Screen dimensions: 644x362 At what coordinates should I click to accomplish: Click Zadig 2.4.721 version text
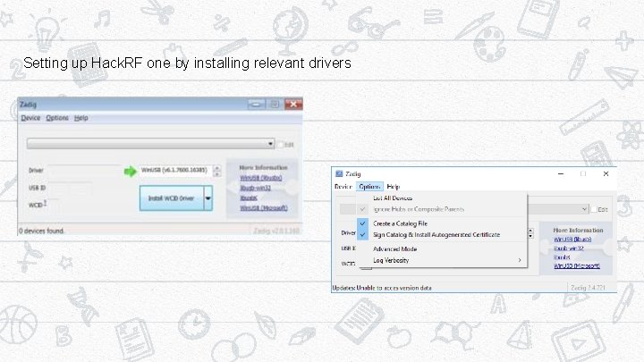click(588, 288)
